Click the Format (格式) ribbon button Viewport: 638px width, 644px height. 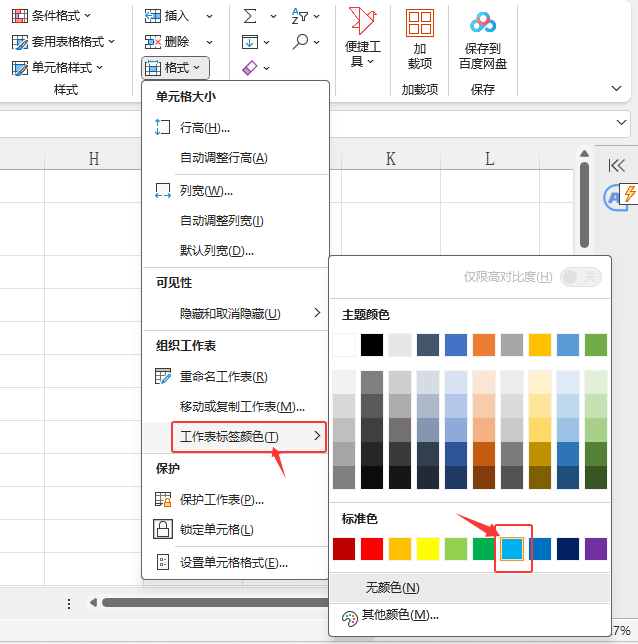[x=175, y=68]
